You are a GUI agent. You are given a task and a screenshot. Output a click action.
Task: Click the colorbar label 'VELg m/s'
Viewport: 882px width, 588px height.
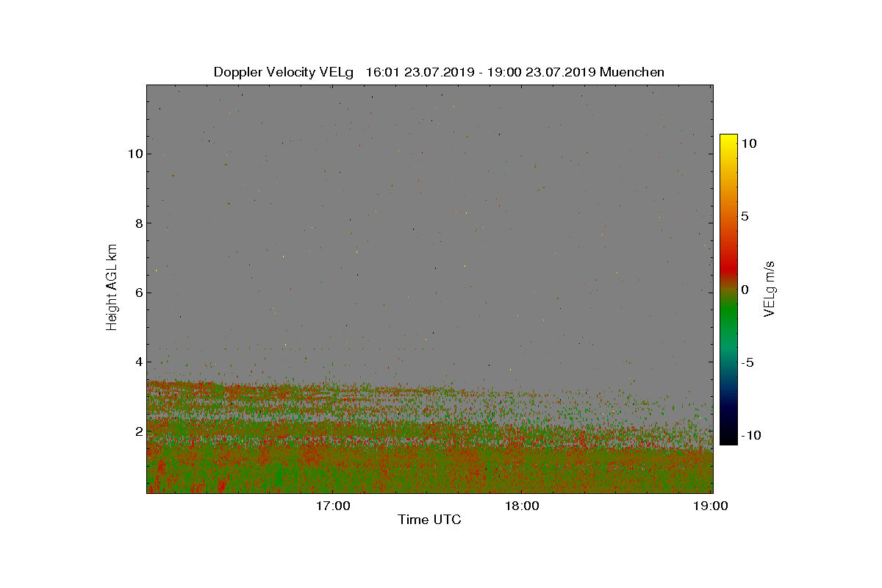pos(770,288)
